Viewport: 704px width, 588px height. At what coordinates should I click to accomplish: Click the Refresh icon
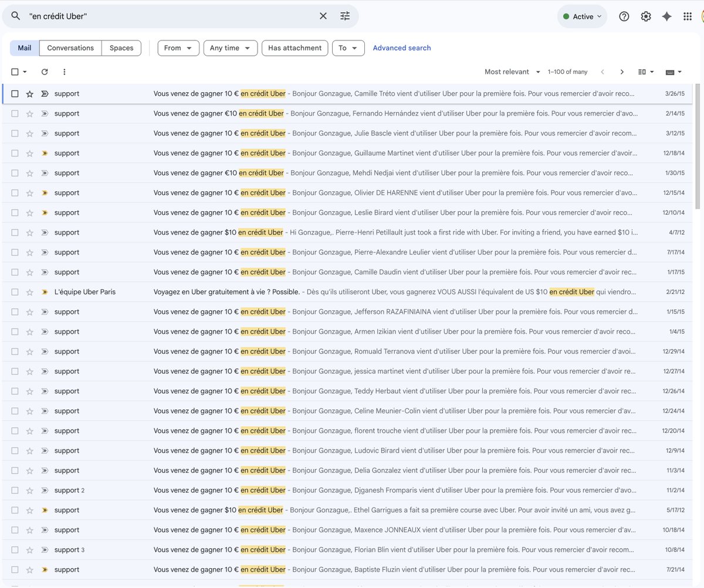coord(45,72)
